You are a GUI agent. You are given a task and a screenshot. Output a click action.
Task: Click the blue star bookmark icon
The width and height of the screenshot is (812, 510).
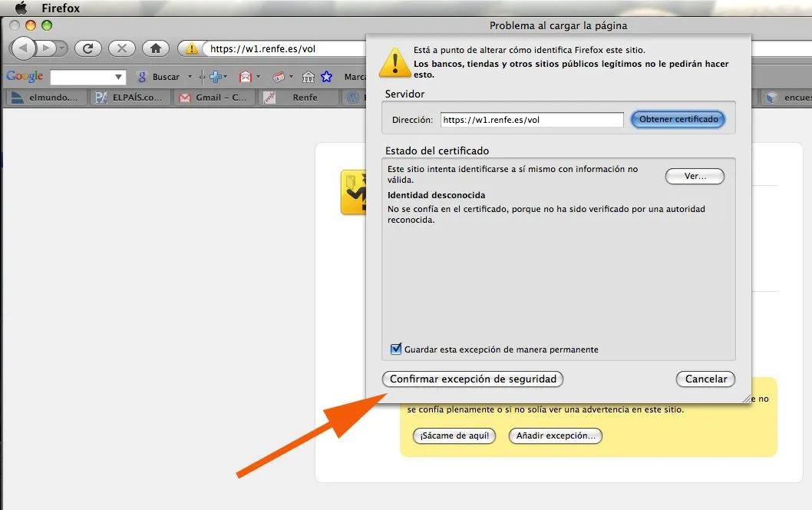pyautogui.click(x=326, y=77)
